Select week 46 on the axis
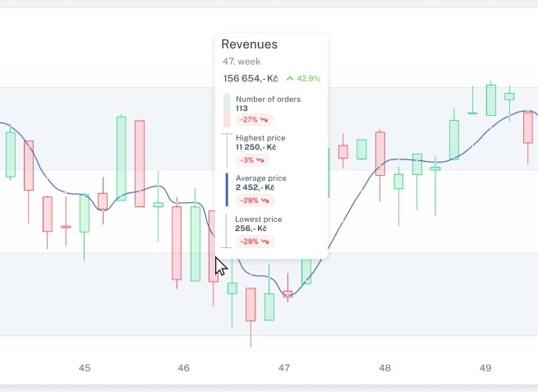The width and height of the screenshot is (538, 392). (x=183, y=368)
